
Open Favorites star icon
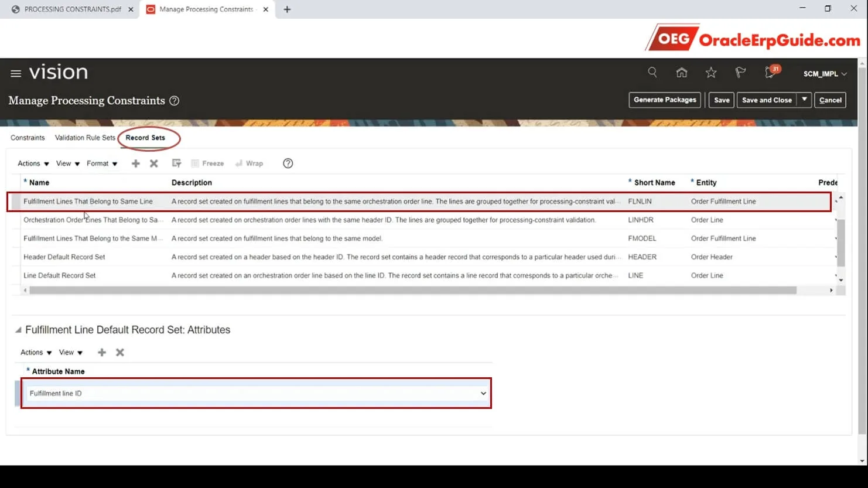711,73
